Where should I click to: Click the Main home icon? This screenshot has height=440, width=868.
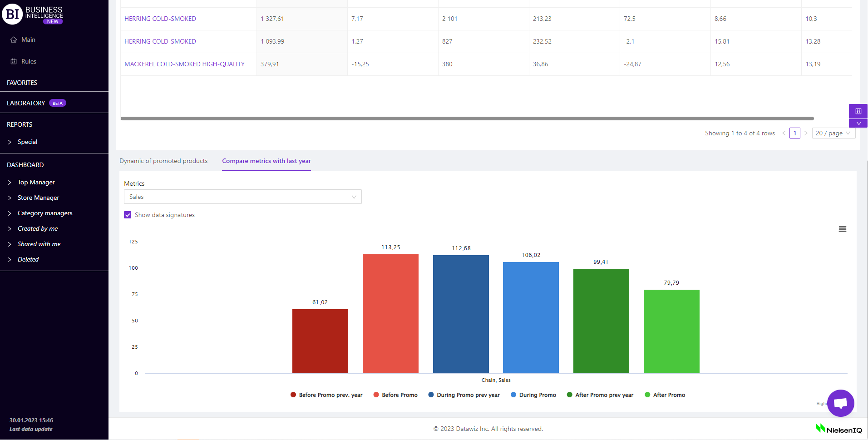click(14, 40)
